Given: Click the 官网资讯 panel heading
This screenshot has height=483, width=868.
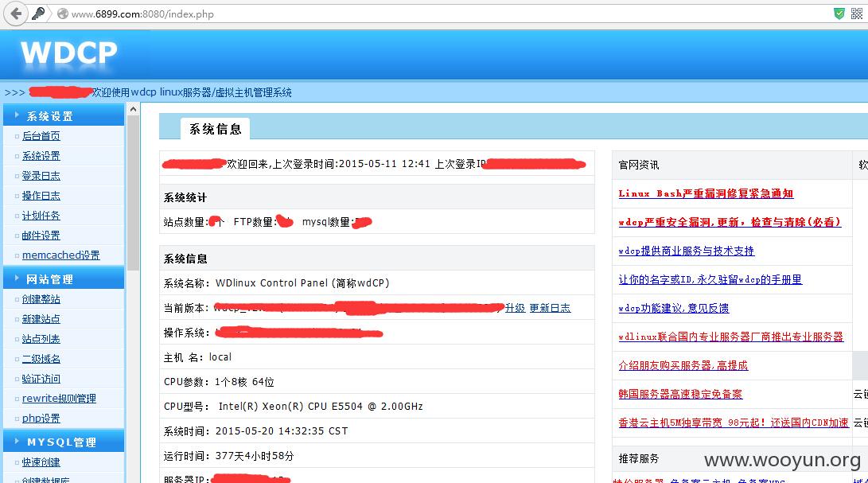Looking at the screenshot, I should point(639,165).
